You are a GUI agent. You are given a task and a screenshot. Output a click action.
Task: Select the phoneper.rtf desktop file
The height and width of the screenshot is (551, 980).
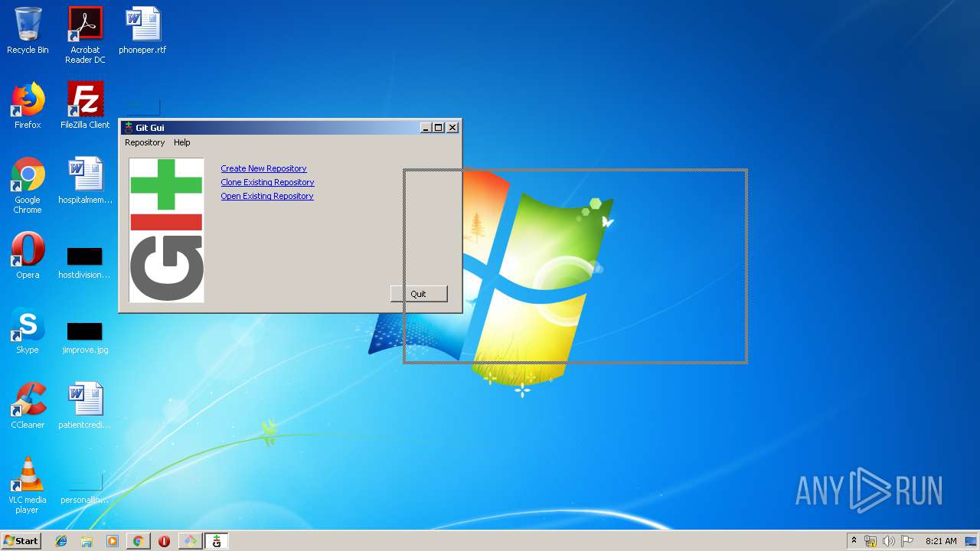(142, 31)
